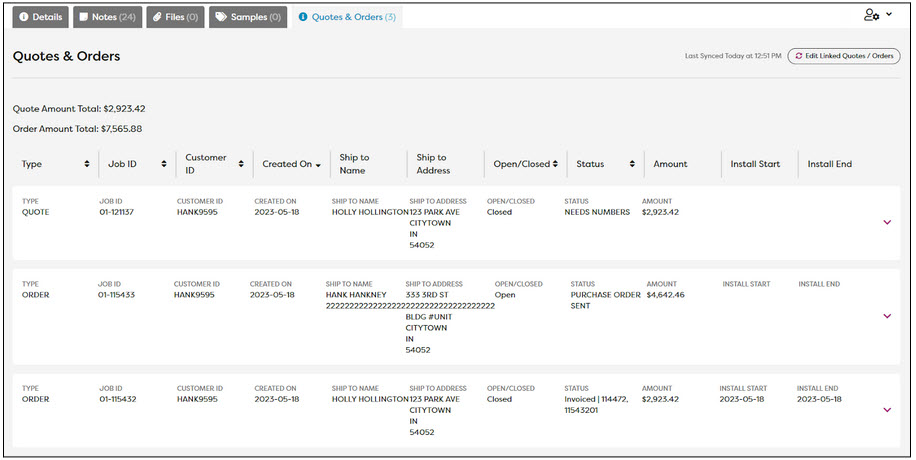Open the Files (0) tab
This screenshot has width=916, height=460.
[x=175, y=17]
